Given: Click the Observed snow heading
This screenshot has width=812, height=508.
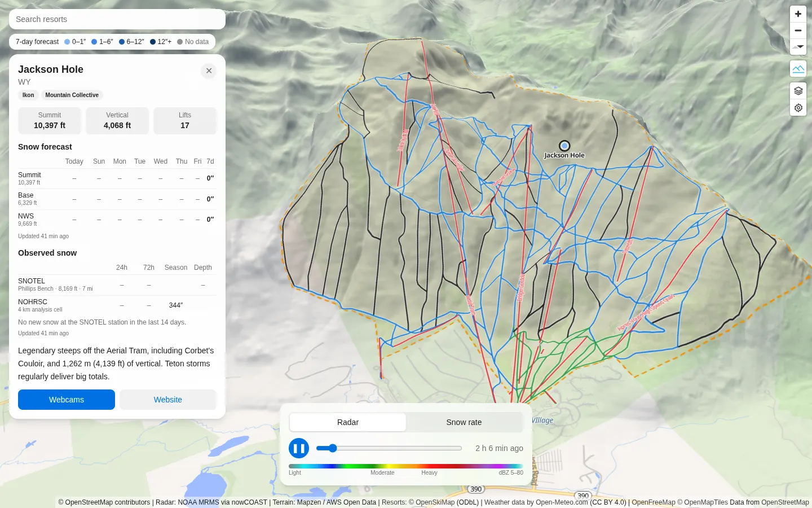Looking at the screenshot, I should tap(47, 253).
